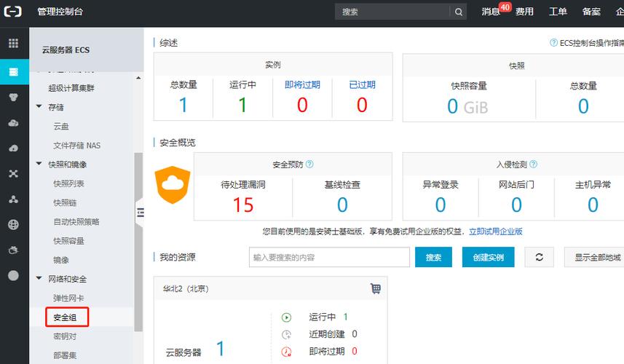Collapse the 存储 menu group

click(x=39, y=106)
